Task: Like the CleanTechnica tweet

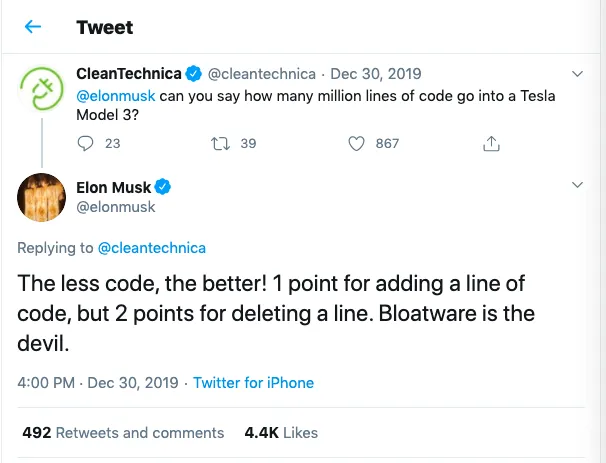Action: tap(356, 144)
